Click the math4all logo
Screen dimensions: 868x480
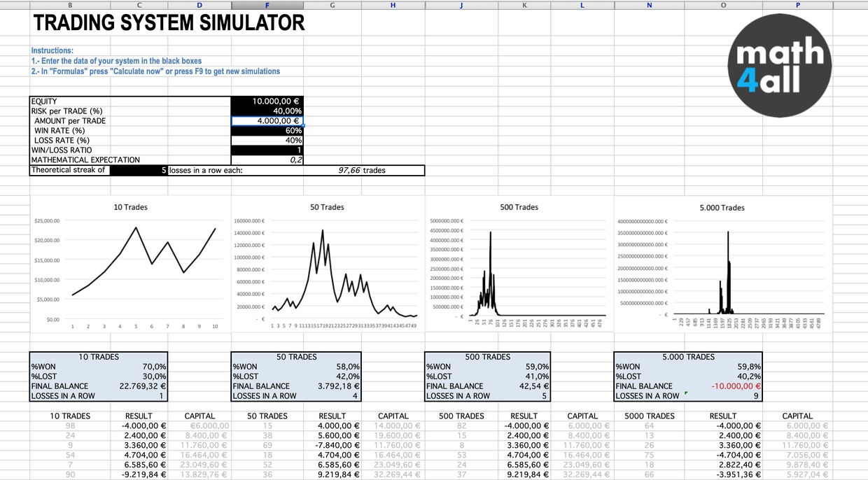(779, 68)
